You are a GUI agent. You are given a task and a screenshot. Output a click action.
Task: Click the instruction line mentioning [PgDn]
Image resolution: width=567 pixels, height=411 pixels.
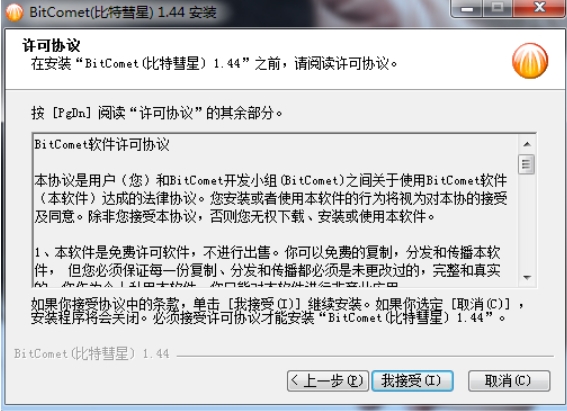[157, 113]
